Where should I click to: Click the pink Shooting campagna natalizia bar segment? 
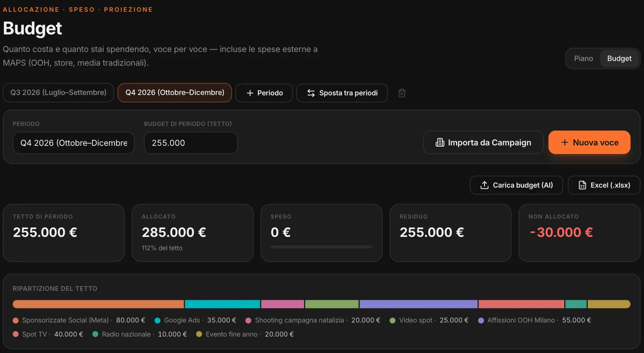[283, 304]
